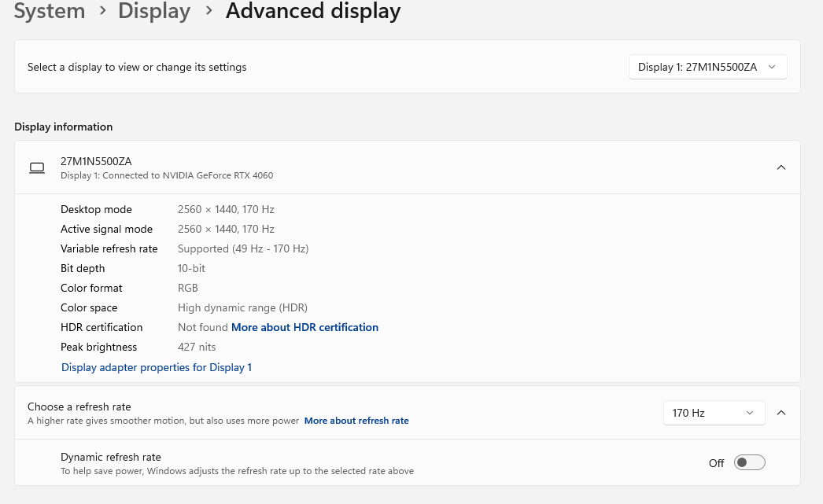This screenshot has height=504, width=823.
Task: Click the breadcrumb arrow right after System
Action: coord(102,12)
